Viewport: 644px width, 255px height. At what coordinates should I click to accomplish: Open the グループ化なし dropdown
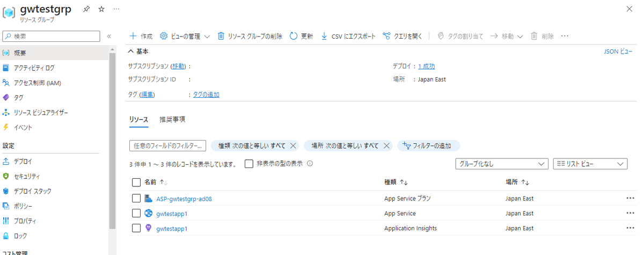pyautogui.click(x=501, y=164)
